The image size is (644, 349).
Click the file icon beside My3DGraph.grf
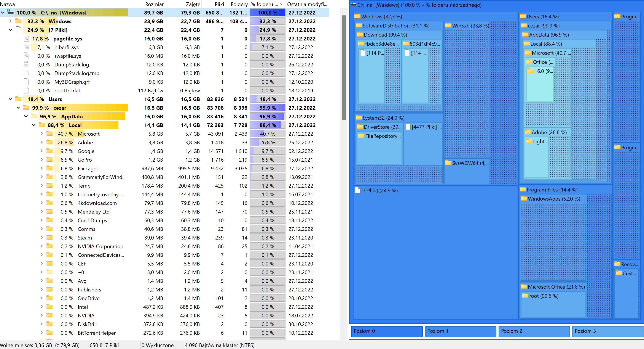(26, 82)
